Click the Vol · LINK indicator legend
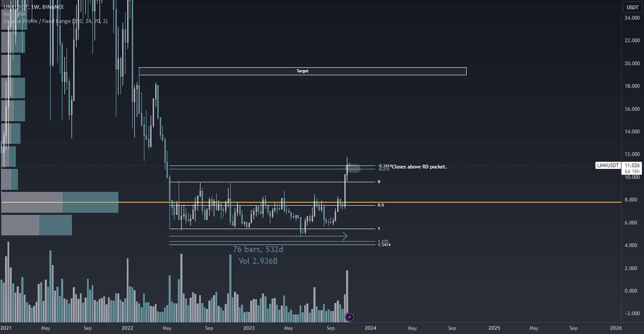The width and height of the screenshot is (644, 334). 15,14
